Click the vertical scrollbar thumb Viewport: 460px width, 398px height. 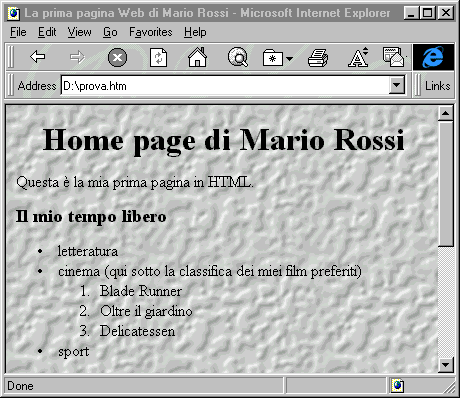[446, 183]
